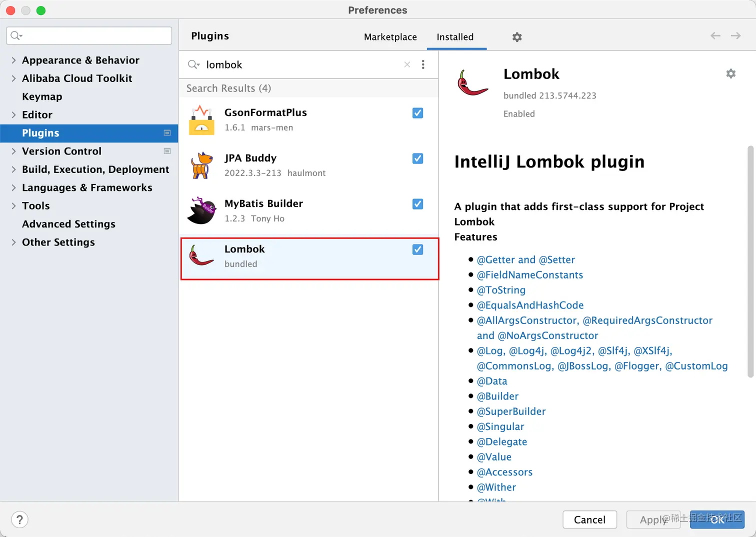Select the Lombok bundled plugin row
Image resolution: width=756 pixels, height=537 pixels.
coord(309,258)
